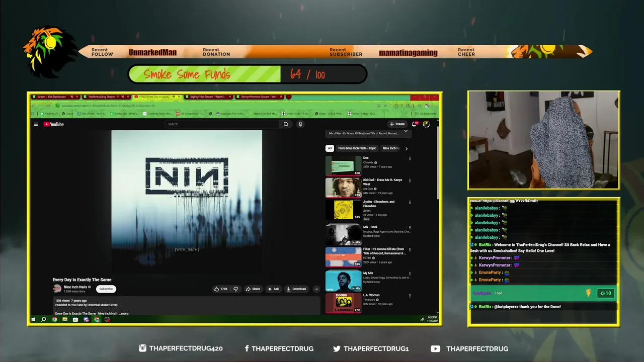This screenshot has width=644, height=362.
Task: Click the YouTube search magnifier button
Action: click(x=286, y=124)
